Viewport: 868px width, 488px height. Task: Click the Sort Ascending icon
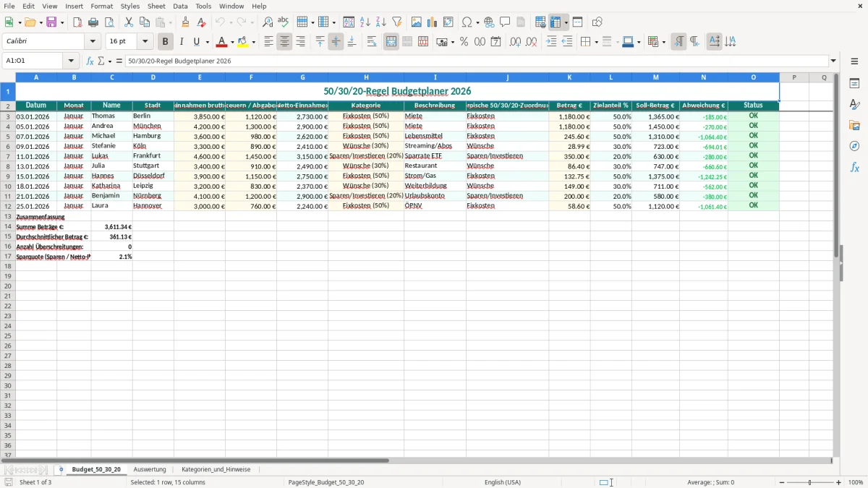coord(365,22)
